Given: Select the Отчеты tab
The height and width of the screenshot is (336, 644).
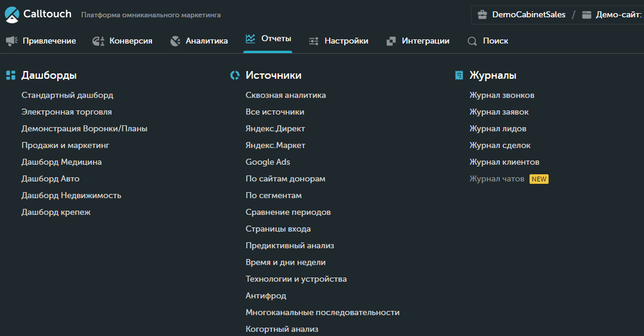Looking at the screenshot, I should tap(268, 39).
